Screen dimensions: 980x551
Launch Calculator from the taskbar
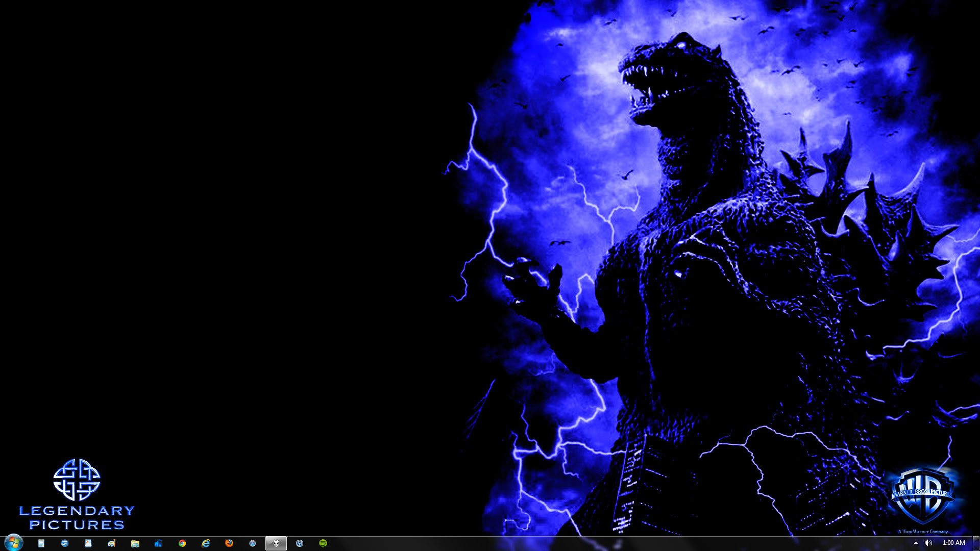(41, 543)
